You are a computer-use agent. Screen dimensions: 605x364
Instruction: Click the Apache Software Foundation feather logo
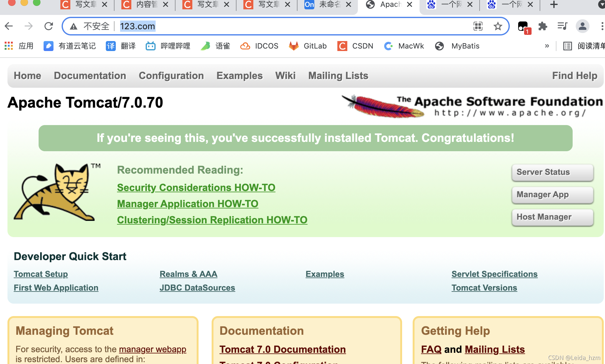point(472,106)
